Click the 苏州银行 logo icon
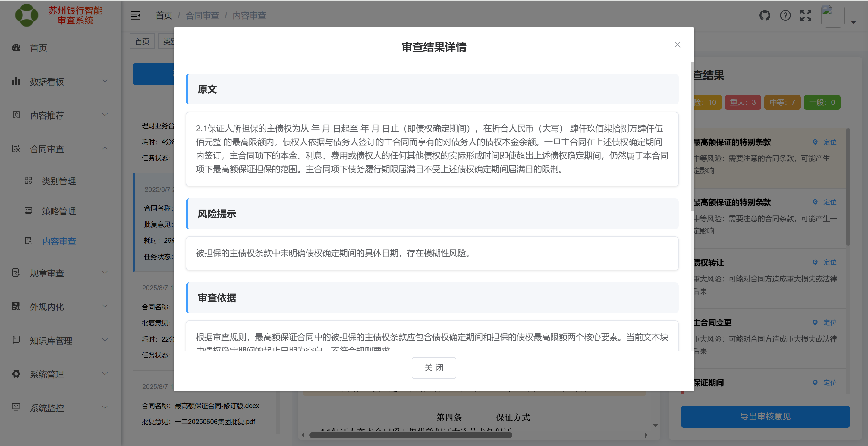This screenshot has height=446, width=868. click(x=27, y=15)
